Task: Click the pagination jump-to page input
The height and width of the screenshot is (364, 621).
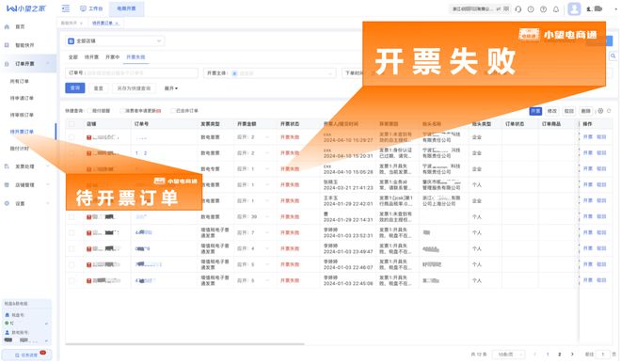Action: point(603,354)
